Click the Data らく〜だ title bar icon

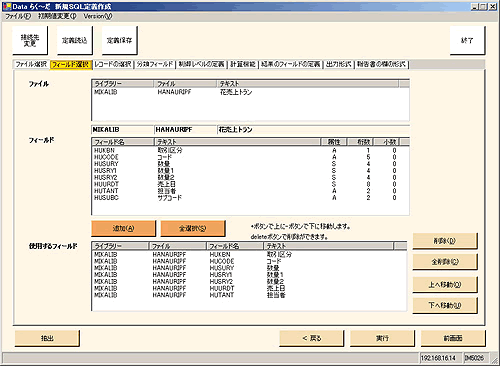tap(7, 6)
